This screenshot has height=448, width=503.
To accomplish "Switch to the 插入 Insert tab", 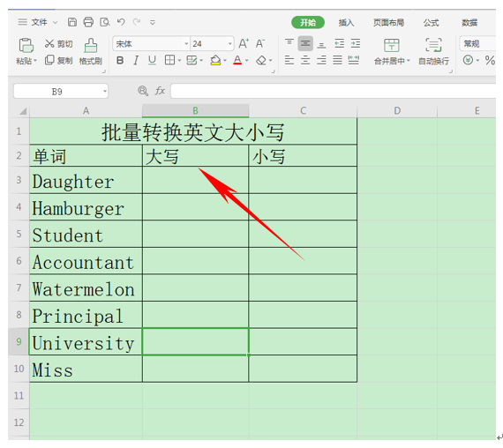I will [346, 22].
